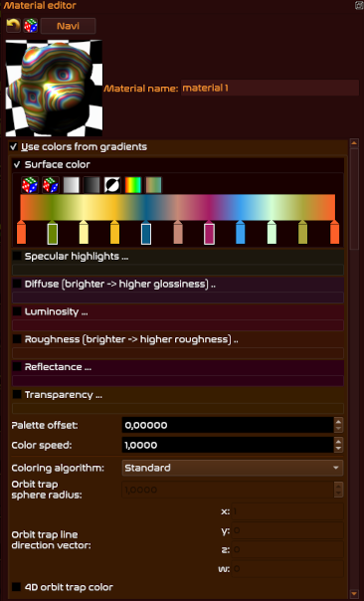The image size is (364, 601).
Task: Select the orange marker at gradient start
Action: click(x=22, y=233)
